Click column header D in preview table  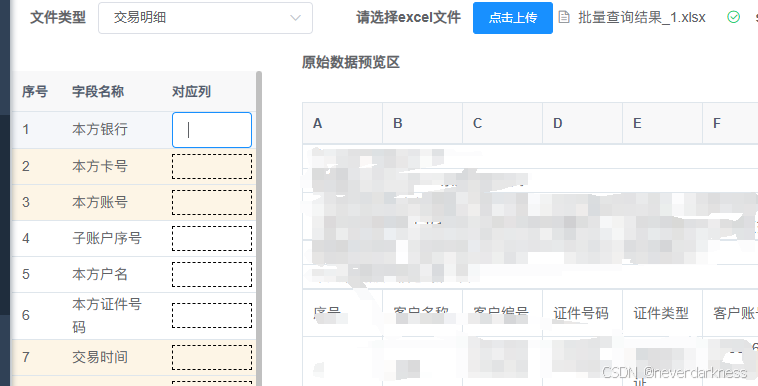pos(583,123)
